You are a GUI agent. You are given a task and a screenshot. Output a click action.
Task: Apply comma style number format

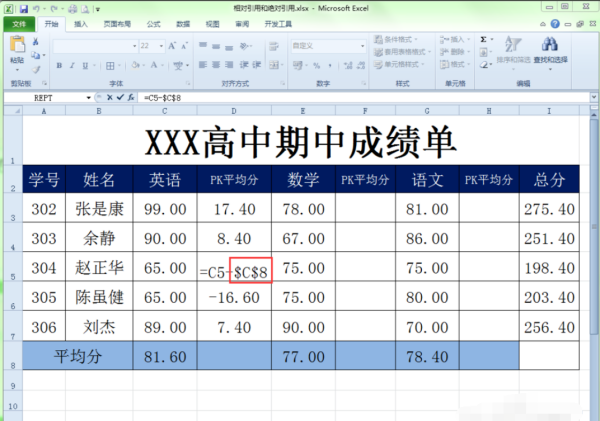(x=329, y=65)
